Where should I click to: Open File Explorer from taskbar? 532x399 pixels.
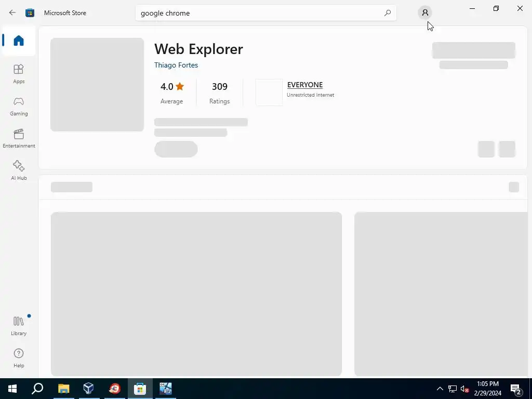point(63,389)
